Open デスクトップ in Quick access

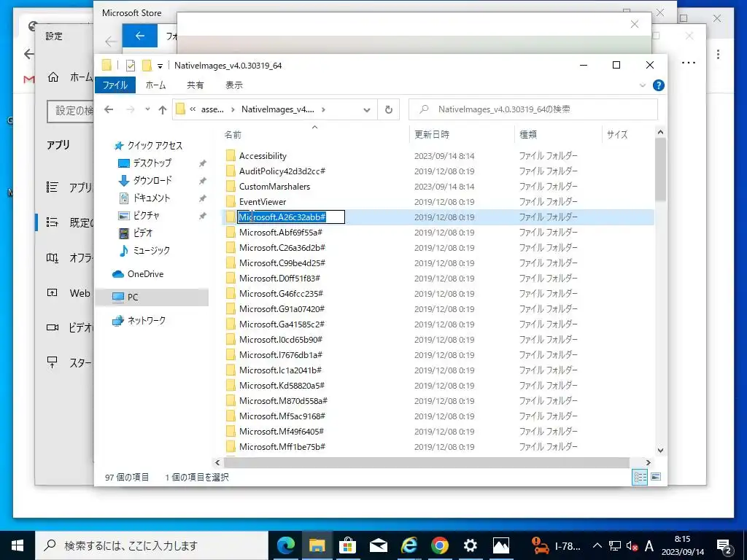(152, 163)
